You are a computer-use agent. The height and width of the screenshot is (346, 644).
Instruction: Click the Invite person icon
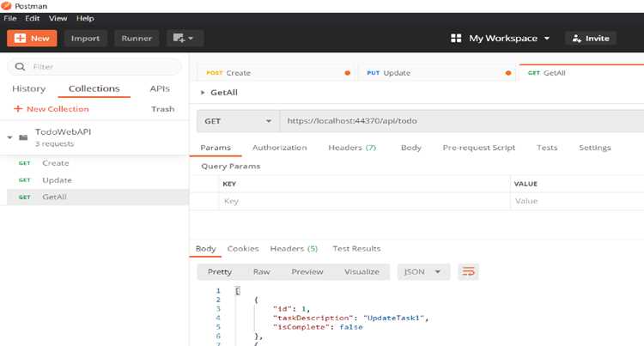point(577,39)
